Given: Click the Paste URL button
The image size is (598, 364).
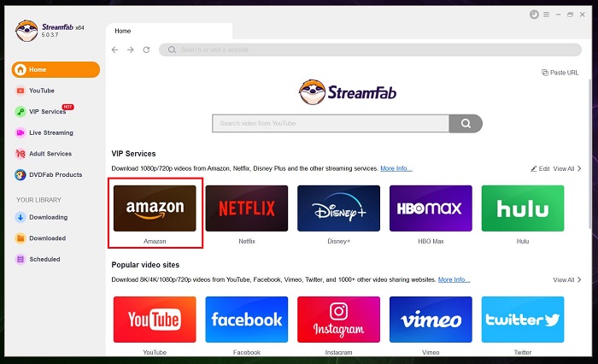Looking at the screenshot, I should [560, 73].
